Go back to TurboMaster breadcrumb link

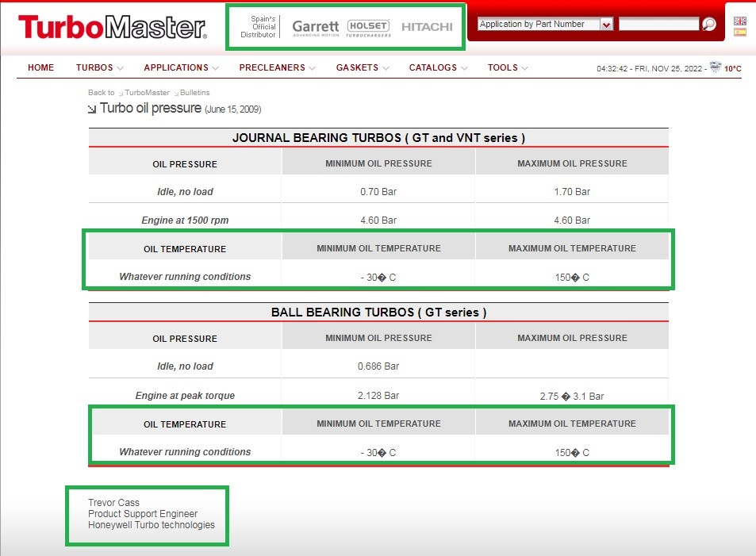pyautogui.click(x=147, y=93)
